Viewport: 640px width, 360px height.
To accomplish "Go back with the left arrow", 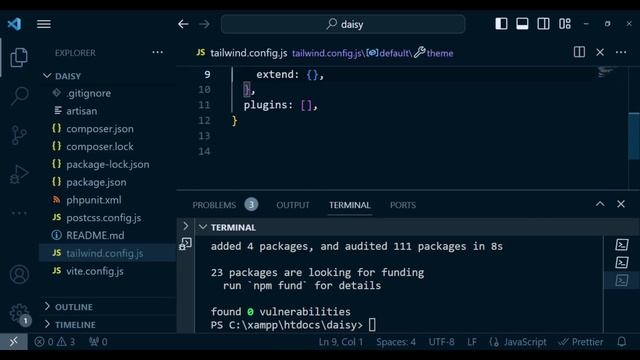I will click(183, 24).
